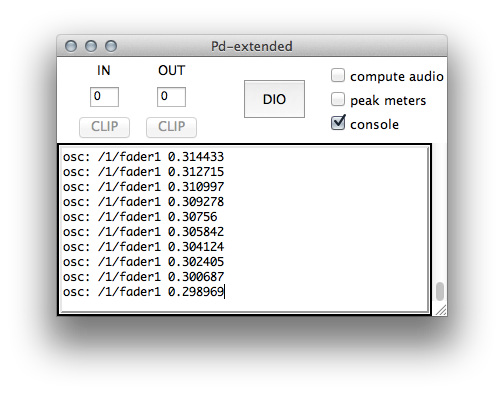Image resolution: width=504 pixels, height=395 pixels.
Task: Click the last console line 0.298969
Action: pos(143,292)
